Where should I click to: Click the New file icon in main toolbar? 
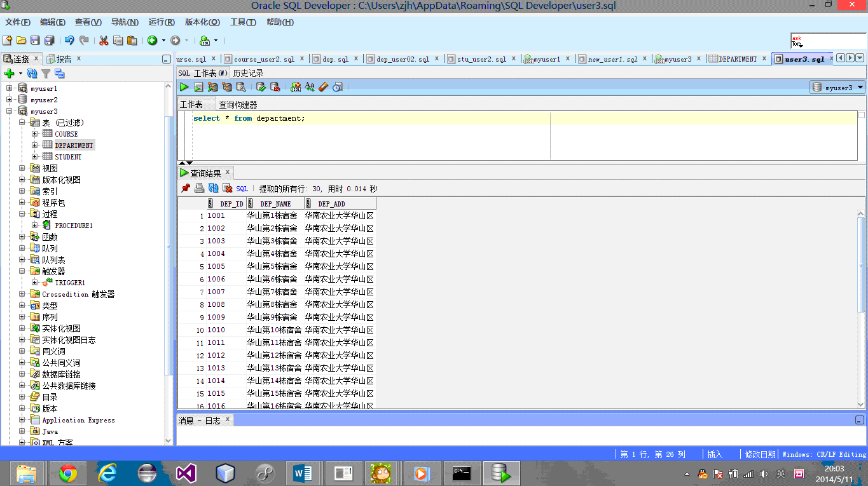pos(7,41)
